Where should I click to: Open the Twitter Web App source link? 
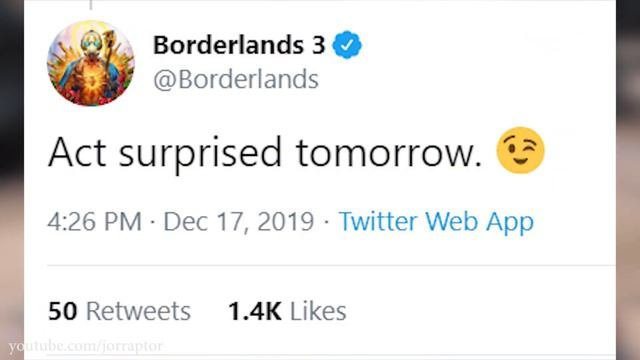pos(436,222)
